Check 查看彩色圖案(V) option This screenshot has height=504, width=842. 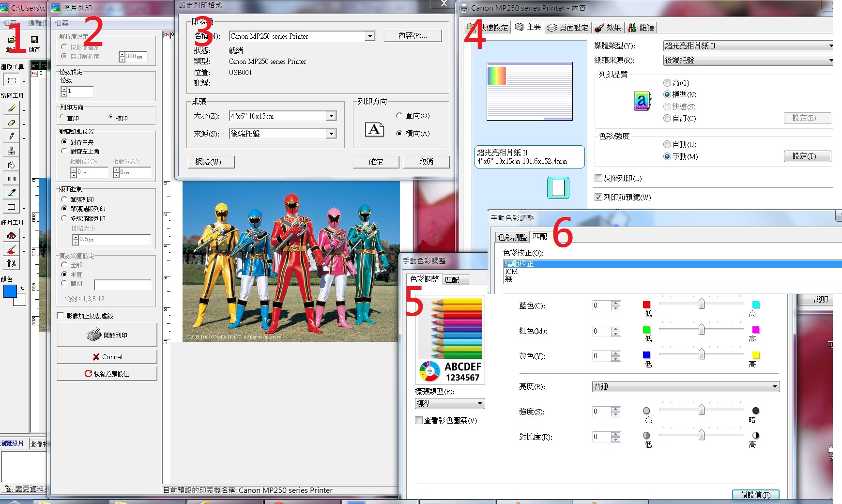coord(419,420)
